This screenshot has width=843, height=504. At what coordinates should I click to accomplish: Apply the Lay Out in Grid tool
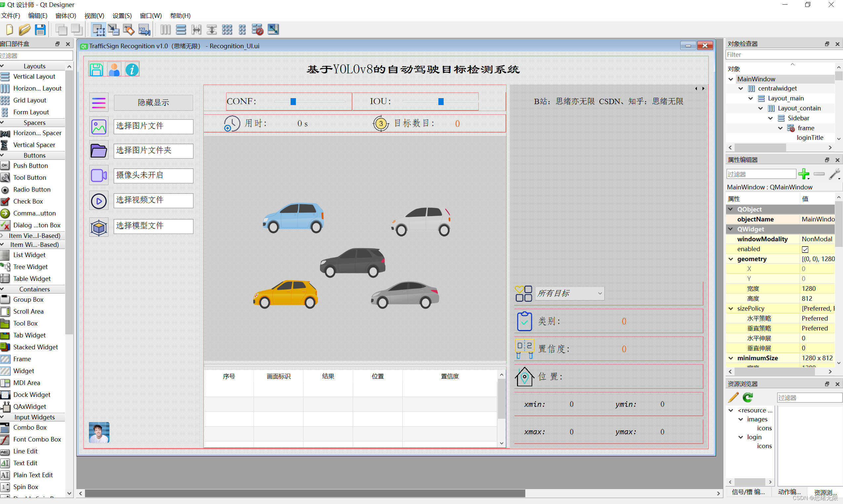tap(227, 30)
